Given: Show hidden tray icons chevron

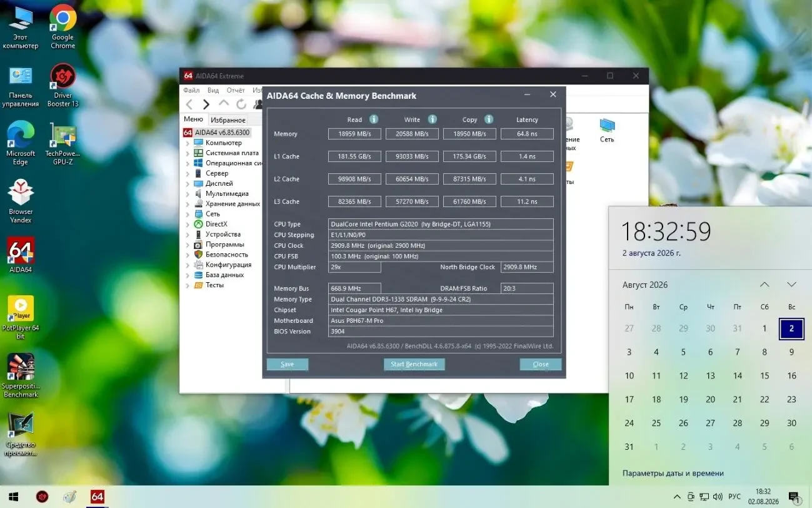Looking at the screenshot, I should [677, 497].
